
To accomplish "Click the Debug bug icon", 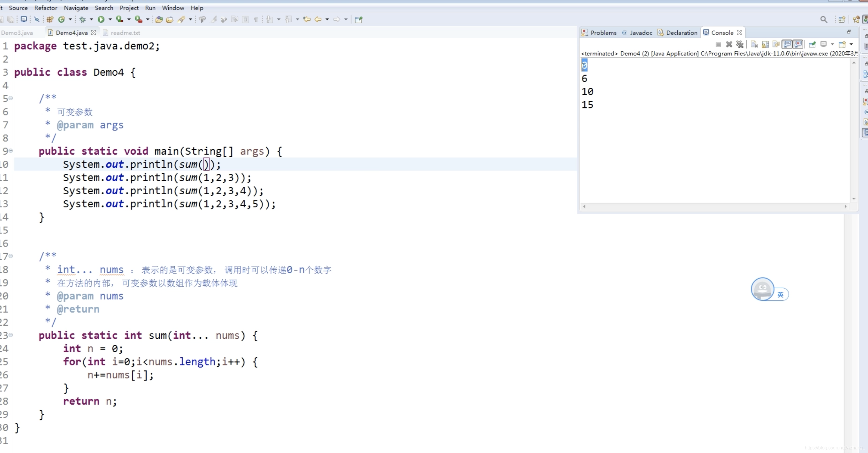I will pyautogui.click(x=83, y=19).
